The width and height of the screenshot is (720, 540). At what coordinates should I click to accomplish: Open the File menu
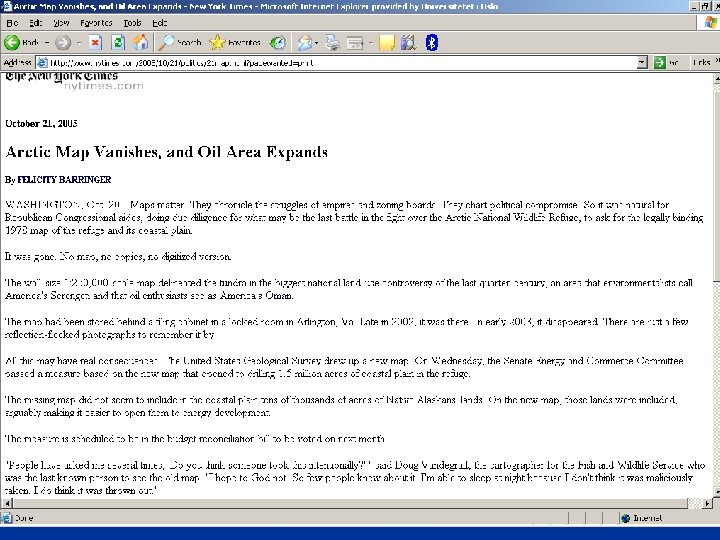[12, 23]
